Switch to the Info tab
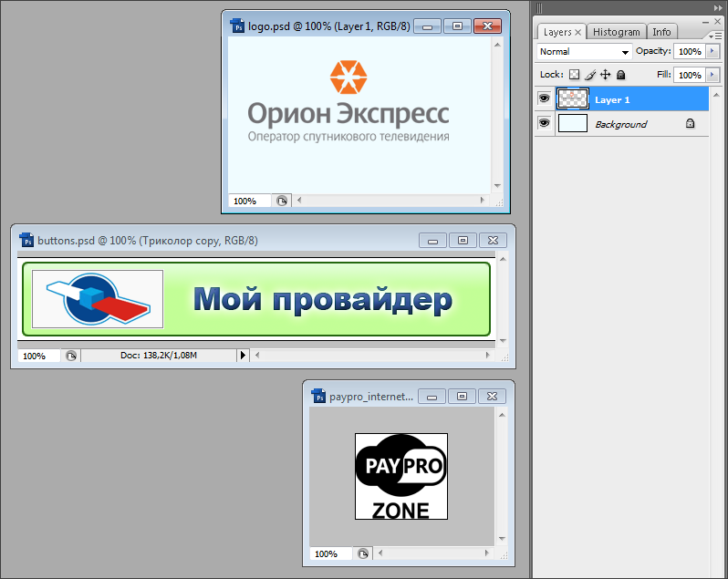The width and height of the screenshot is (728, 579). click(x=661, y=32)
